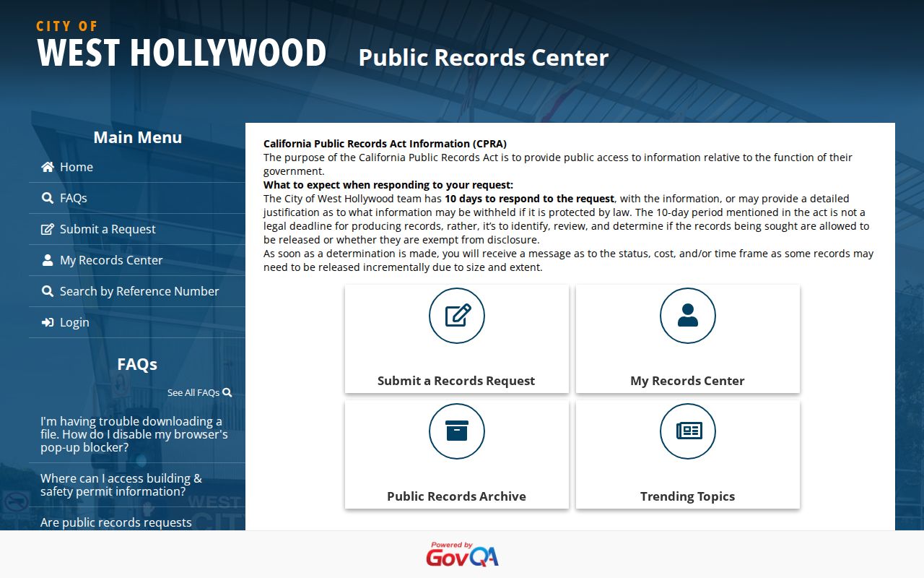
Task: Open Search by Reference Number
Action: (137, 291)
